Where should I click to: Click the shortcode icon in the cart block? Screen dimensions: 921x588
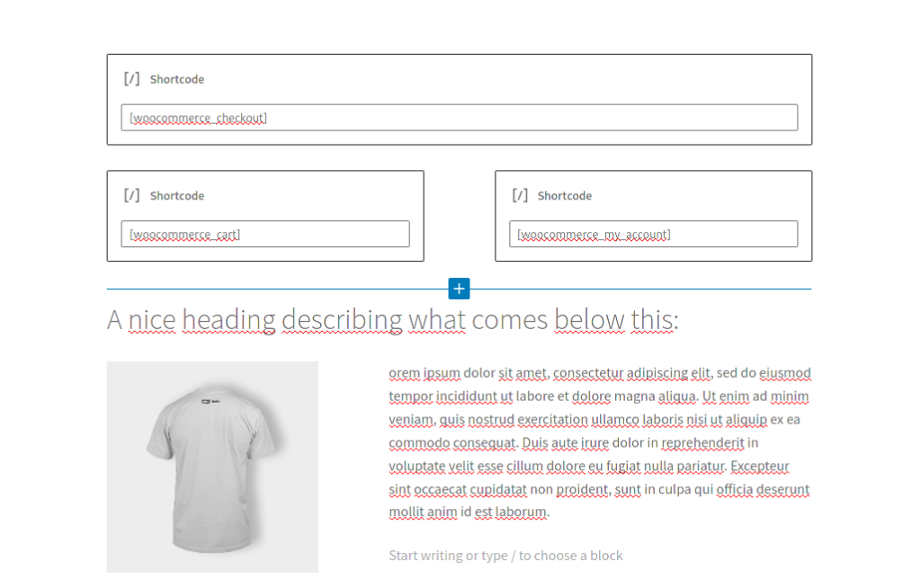132,195
